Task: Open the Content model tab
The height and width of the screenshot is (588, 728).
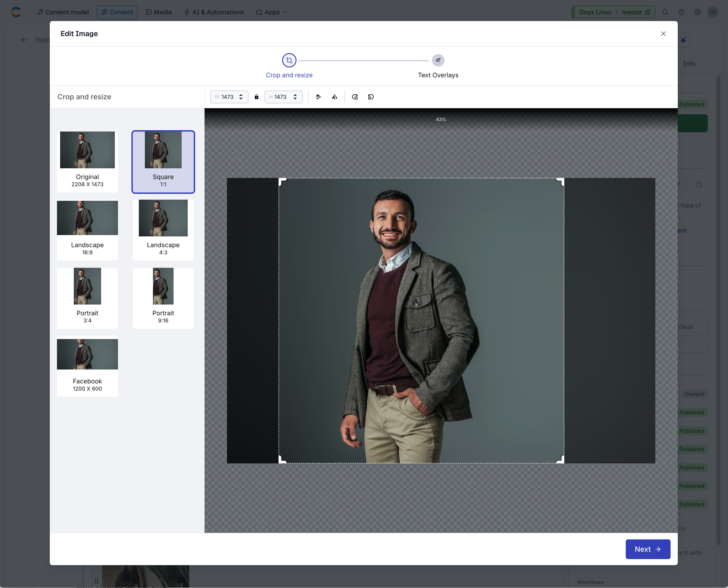Action: click(63, 12)
